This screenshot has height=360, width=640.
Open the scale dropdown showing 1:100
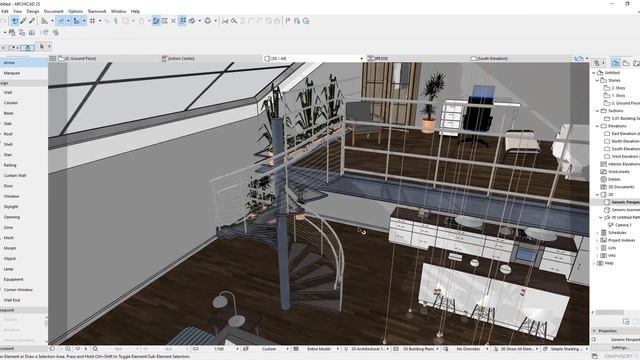click(220, 349)
